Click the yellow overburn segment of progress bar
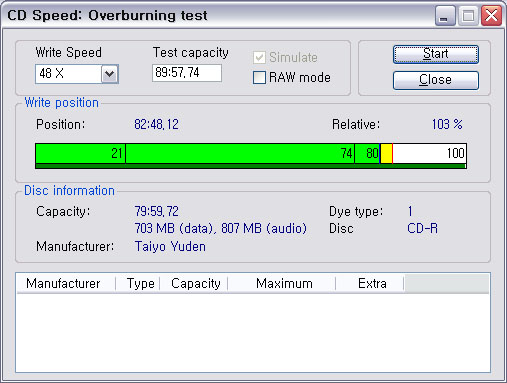The height and width of the screenshot is (383, 507). 386,154
